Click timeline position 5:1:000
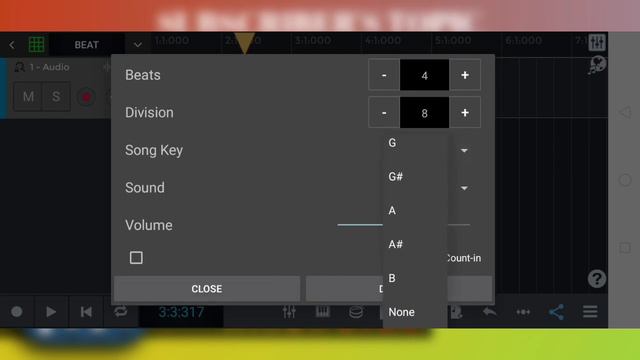The image size is (640, 360). pyautogui.click(x=453, y=40)
